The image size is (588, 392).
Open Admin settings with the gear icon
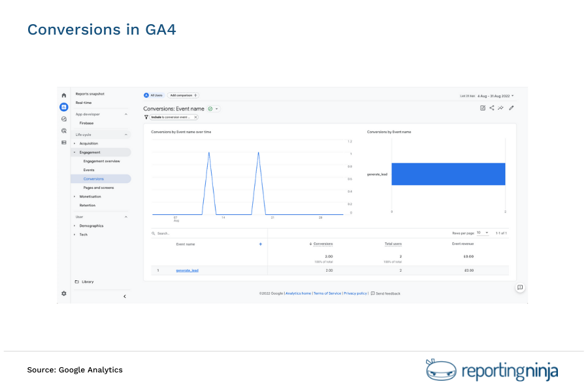63,293
